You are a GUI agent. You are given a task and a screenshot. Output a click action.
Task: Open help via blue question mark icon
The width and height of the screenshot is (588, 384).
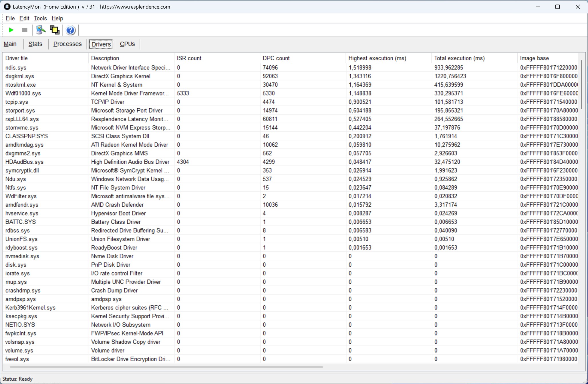point(70,30)
